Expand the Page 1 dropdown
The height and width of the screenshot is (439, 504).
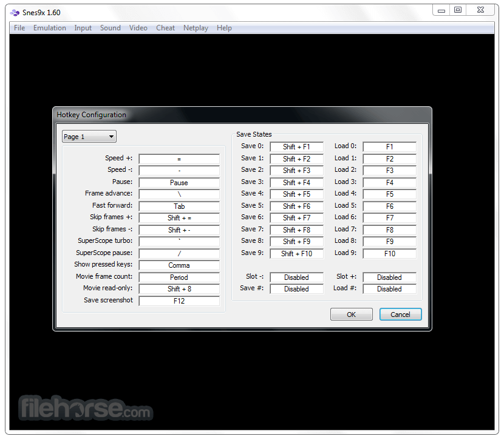click(89, 137)
